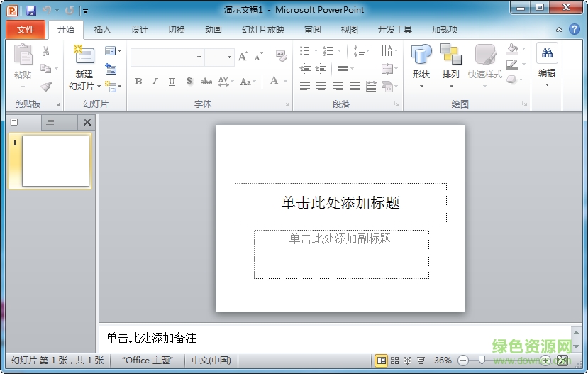Toggle underline formatting with the U button

(172, 82)
